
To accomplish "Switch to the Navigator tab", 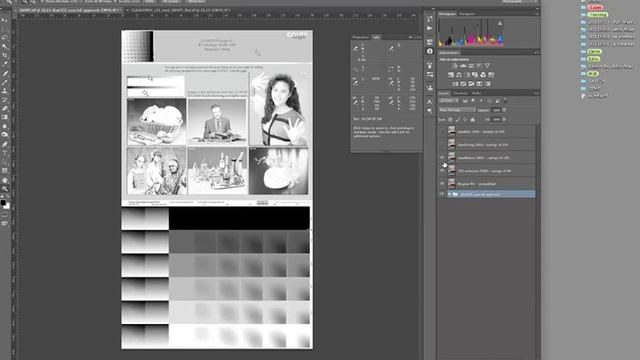I will click(467, 14).
